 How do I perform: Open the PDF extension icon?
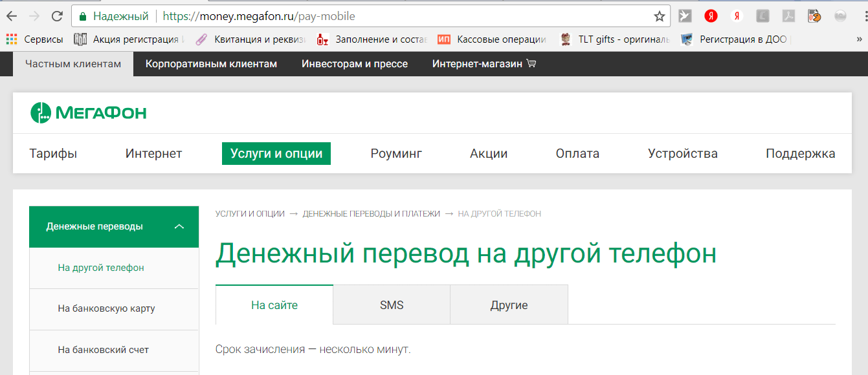(788, 16)
